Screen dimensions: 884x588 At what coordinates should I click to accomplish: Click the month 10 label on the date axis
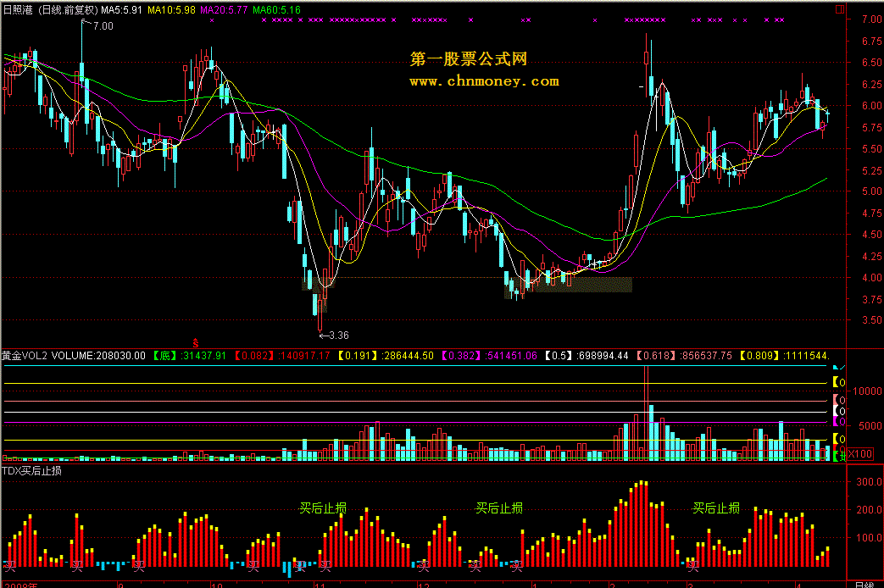[x=216, y=585]
